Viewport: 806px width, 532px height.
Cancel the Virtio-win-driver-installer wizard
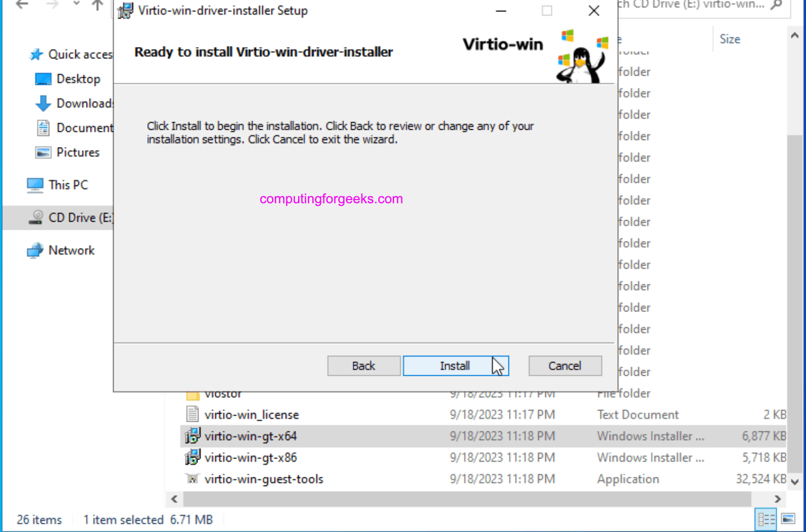coord(565,365)
